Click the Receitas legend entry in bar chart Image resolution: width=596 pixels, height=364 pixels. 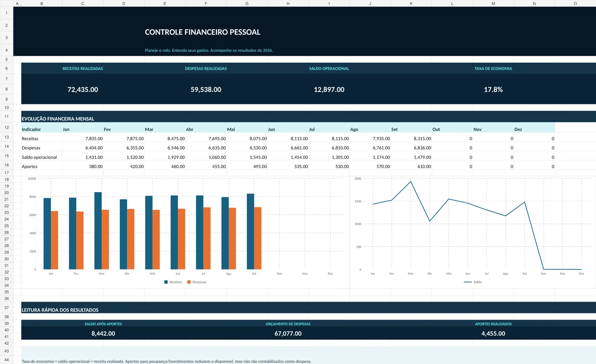point(173,282)
